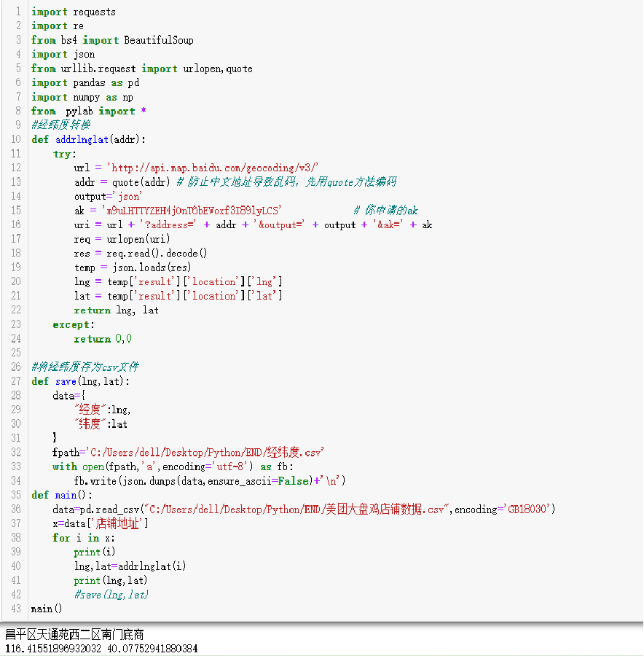Click the ['lng'] key on line 20
The image size is (644, 656).
pos(264,282)
